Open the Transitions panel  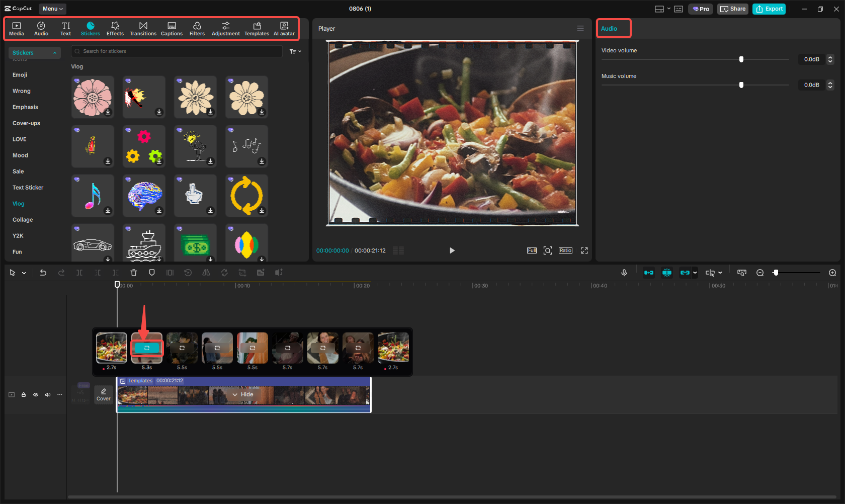[x=143, y=28]
